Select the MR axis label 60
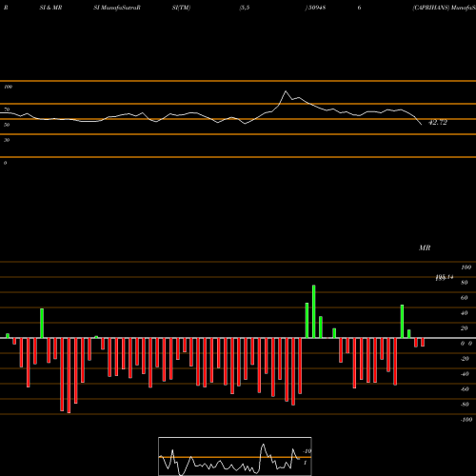The image size is (476, 476). click(464, 298)
